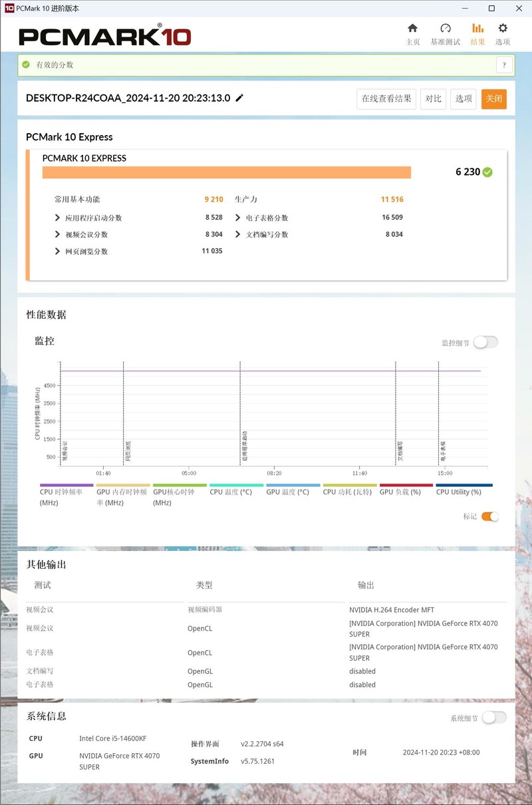
Task: Click the Productivity (生产力) heading
Action: [x=246, y=199]
